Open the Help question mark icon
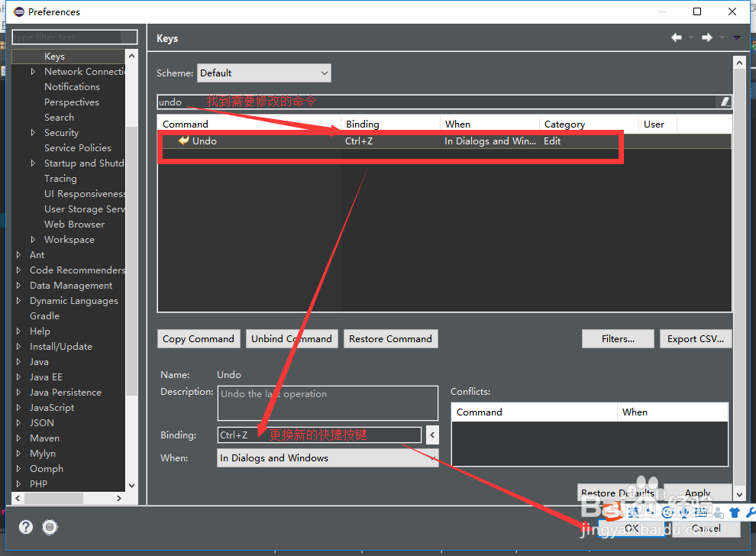The image size is (756, 556). (26, 527)
